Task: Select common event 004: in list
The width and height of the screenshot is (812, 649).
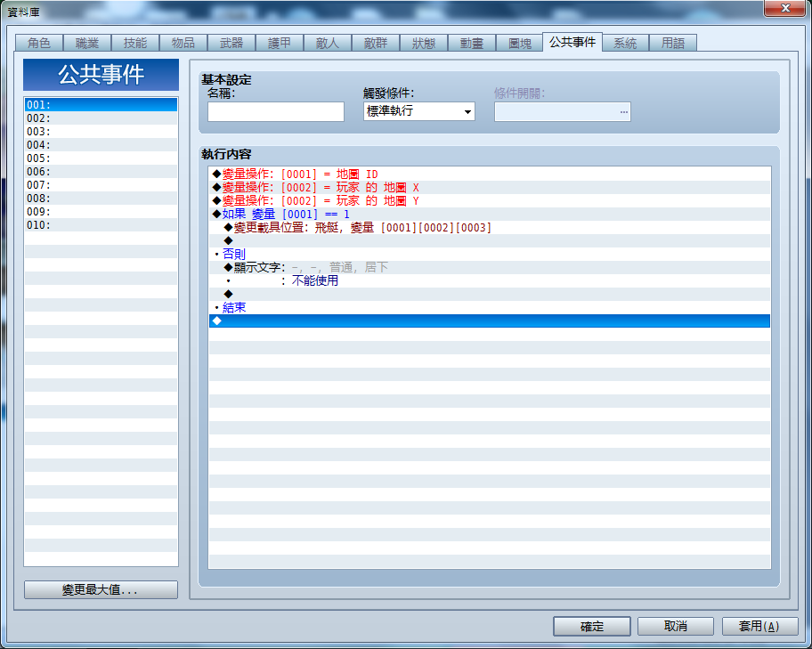Action: [101, 145]
